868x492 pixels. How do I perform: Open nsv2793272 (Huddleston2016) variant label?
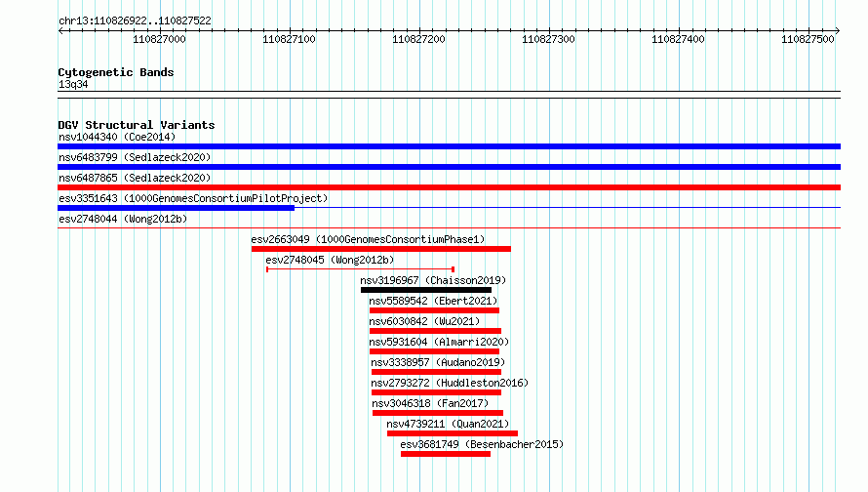450,383
